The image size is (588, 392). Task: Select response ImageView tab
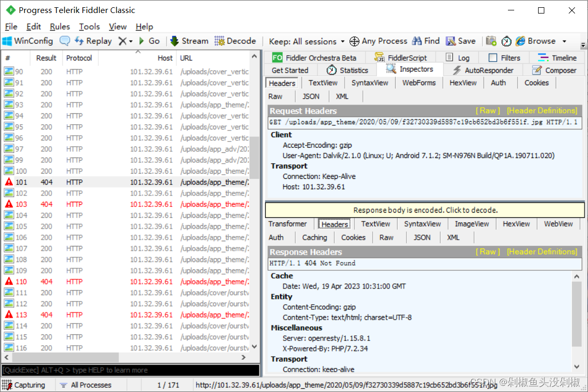[472, 224]
